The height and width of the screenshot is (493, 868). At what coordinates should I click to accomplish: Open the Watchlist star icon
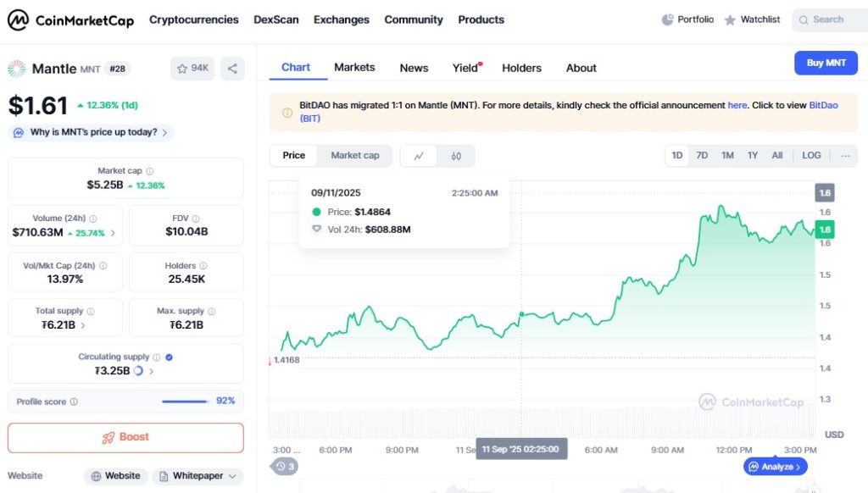coord(730,20)
